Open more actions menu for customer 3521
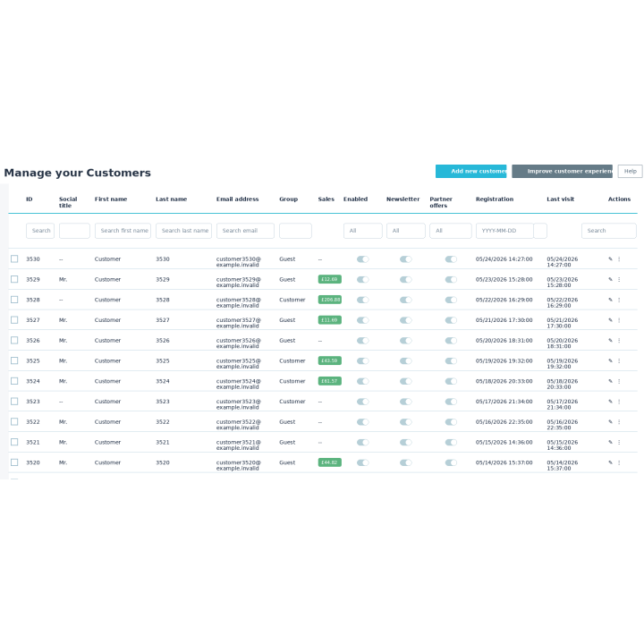The width and height of the screenshot is (644, 644). [619, 443]
